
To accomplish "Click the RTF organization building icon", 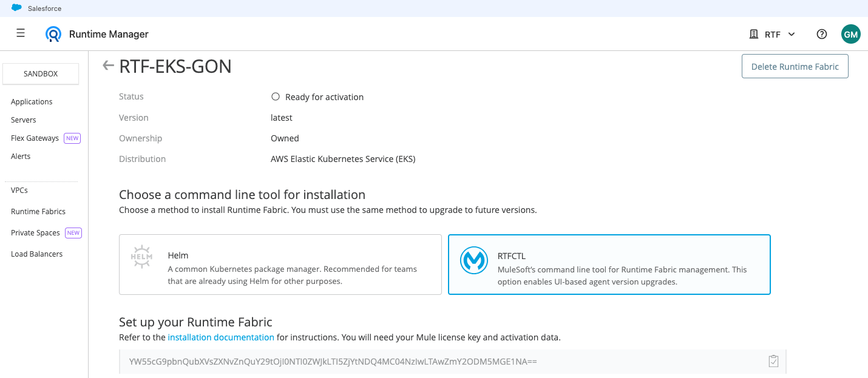I will (x=754, y=34).
